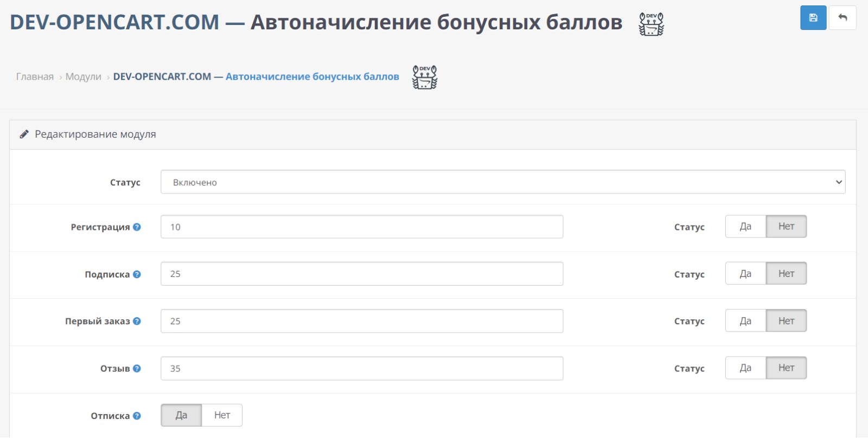Open the help tooltip icon next to Регистрация
Image resolution: width=868 pixels, height=438 pixels.
click(x=137, y=227)
